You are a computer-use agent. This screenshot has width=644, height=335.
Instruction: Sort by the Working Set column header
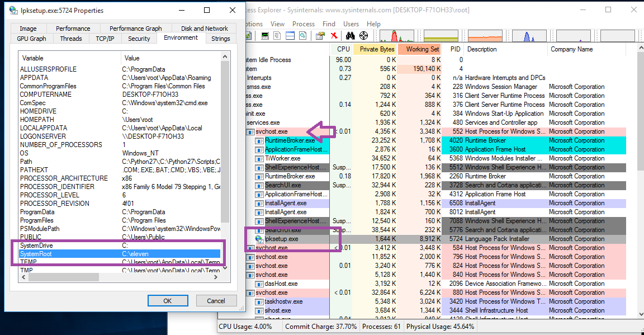419,49
